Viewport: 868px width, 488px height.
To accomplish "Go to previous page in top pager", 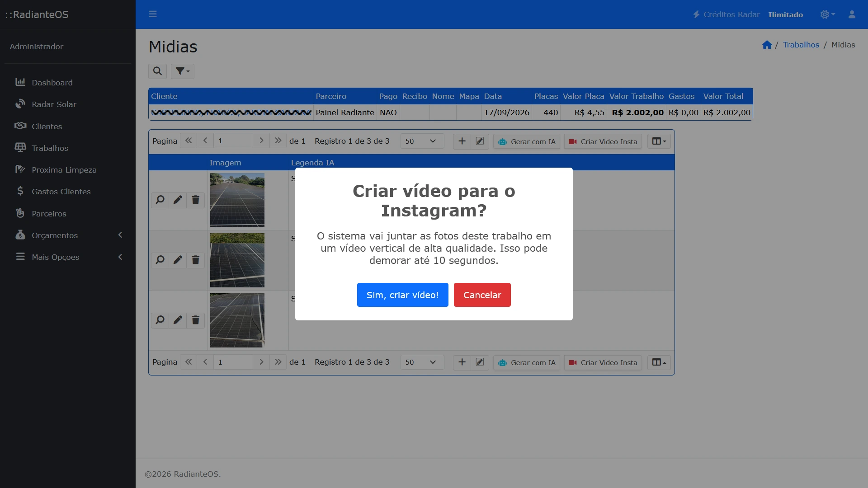I will point(205,141).
